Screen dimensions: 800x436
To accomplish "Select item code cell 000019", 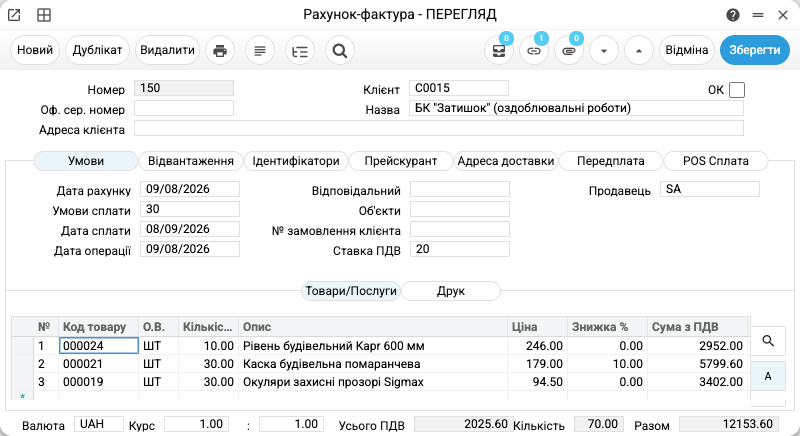I will point(99,382).
